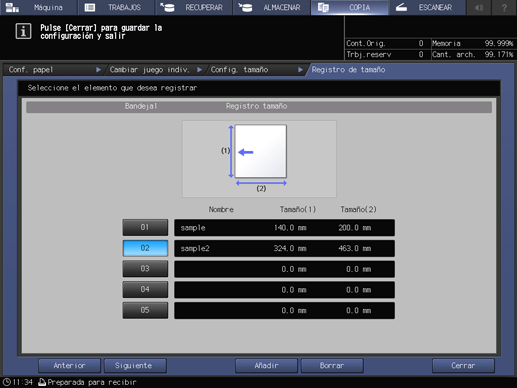Viewport: 517px width, 388px height.
Task: Click the Anterior button
Action: coord(69,366)
